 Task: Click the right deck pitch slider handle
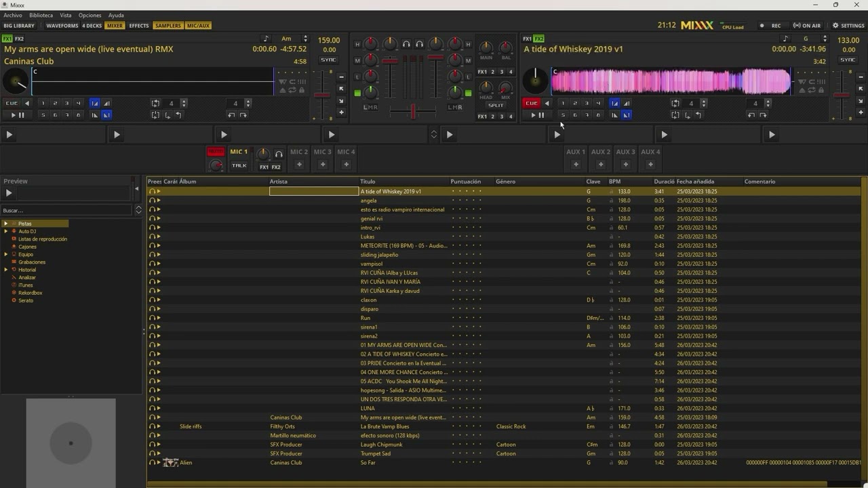click(842, 95)
